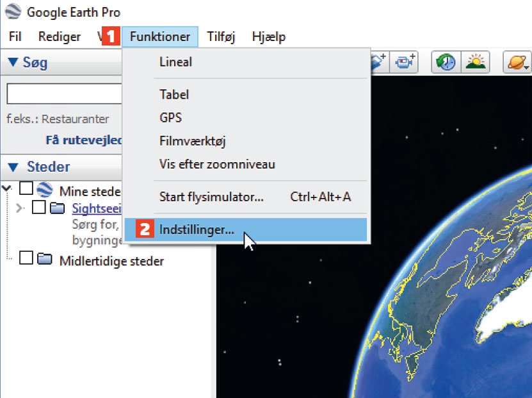Open the Sightseeing link in Steder
Screen dimensions: 532x398
point(96,208)
